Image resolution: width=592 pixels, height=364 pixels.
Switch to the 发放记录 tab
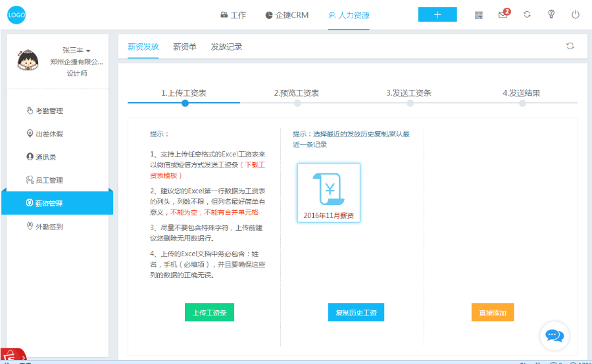(226, 47)
